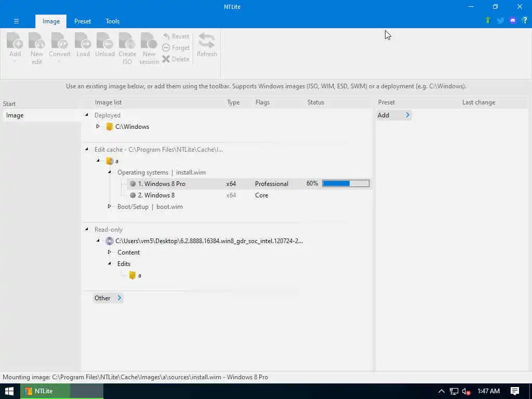This screenshot has height=399, width=532.
Task: Click the 'Professional' flag cell
Action: pos(271,184)
